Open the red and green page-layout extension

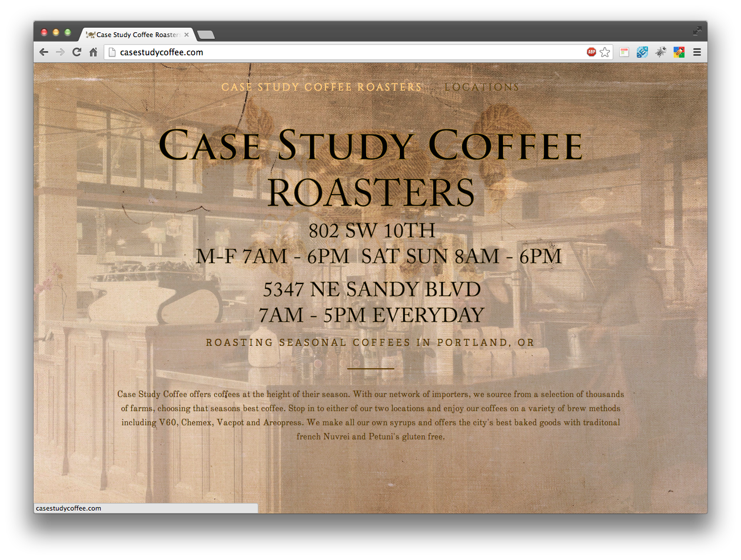click(624, 52)
